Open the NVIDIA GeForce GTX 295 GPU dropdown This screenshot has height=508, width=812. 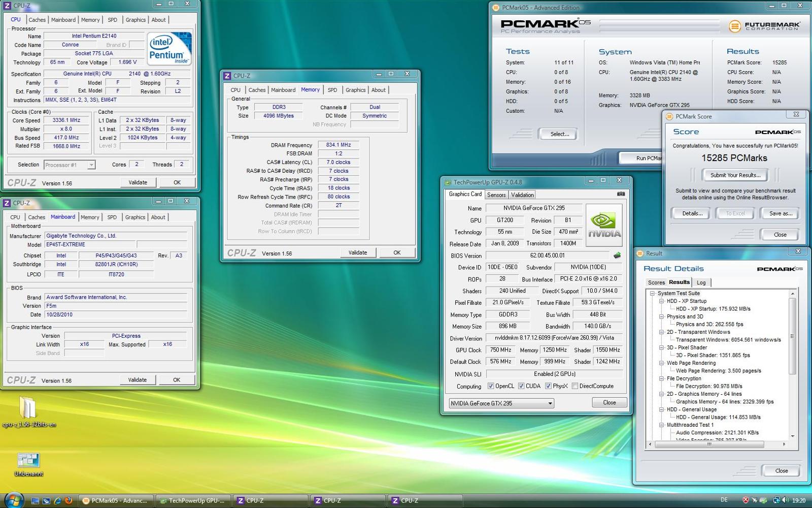click(x=501, y=403)
